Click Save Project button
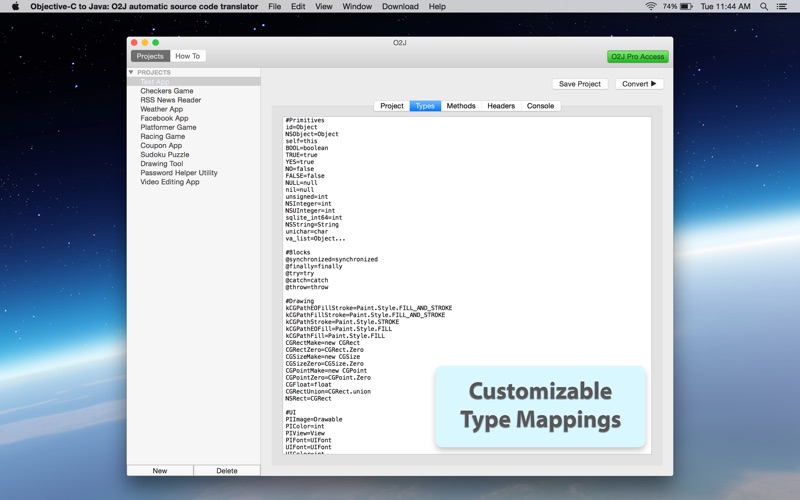This screenshot has width=800, height=500. [x=580, y=84]
